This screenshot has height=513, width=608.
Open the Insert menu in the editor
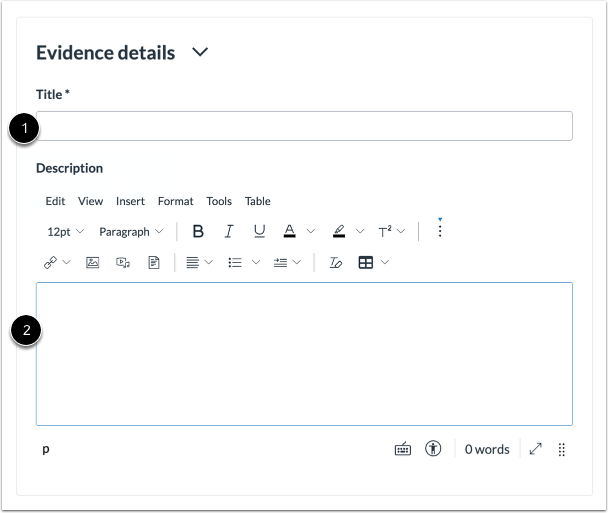[130, 201]
